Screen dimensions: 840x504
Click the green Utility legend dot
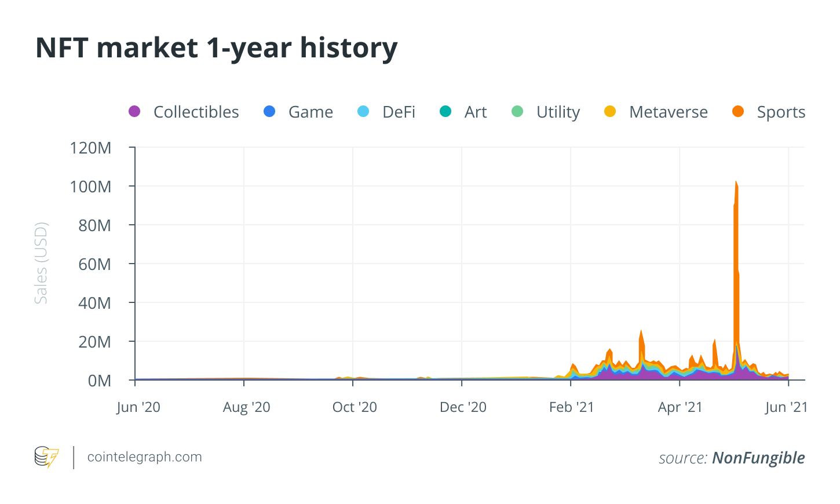pyautogui.click(x=517, y=111)
